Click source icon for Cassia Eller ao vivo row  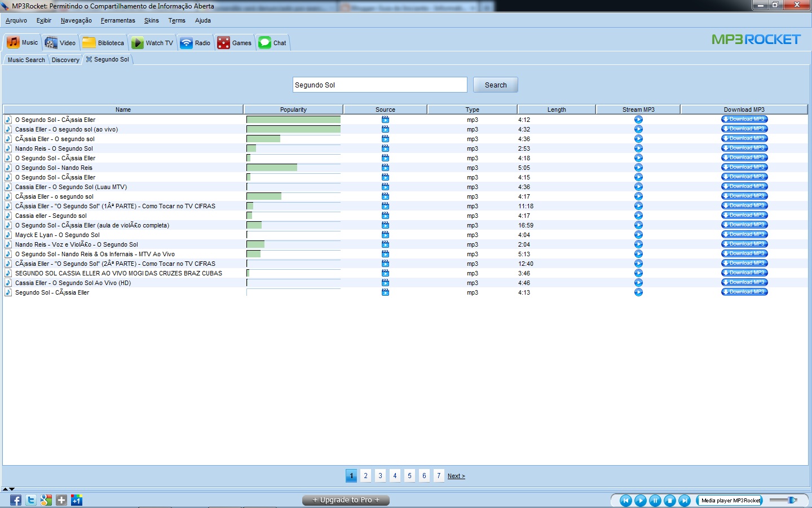pyautogui.click(x=385, y=129)
